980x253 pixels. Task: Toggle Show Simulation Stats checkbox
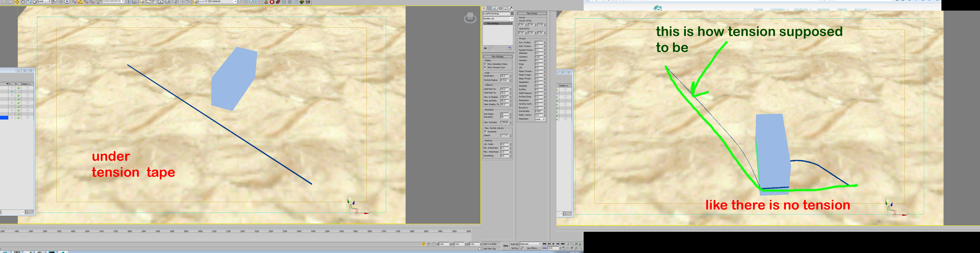click(x=485, y=64)
